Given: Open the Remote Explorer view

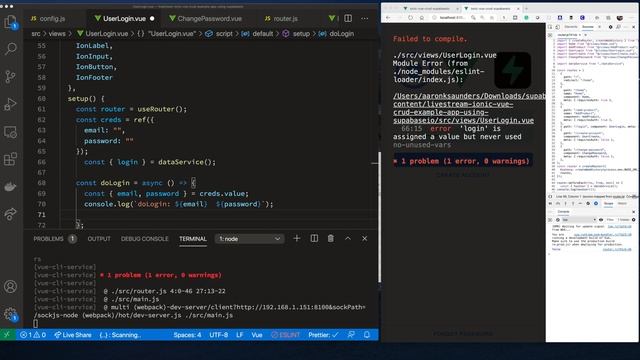Looking at the screenshot, I should coord(10,132).
